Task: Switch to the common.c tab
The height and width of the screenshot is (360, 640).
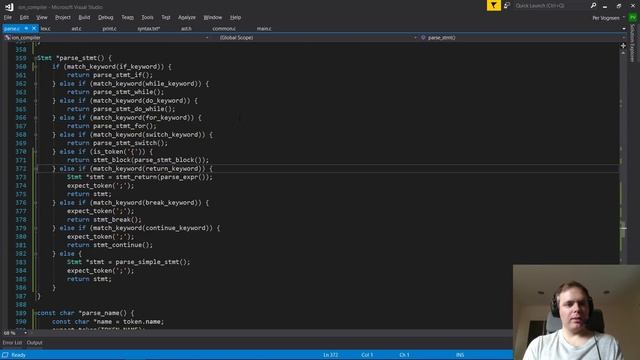Action: click(224, 29)
